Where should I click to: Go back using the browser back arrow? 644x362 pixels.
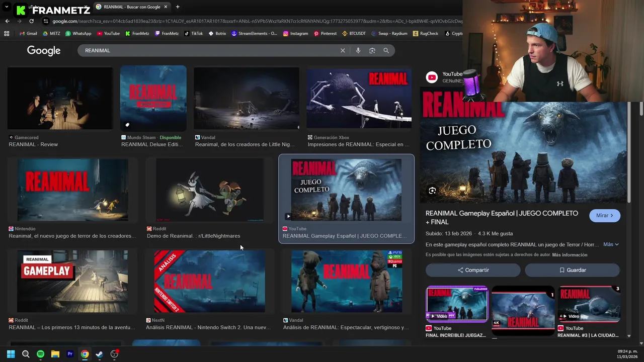(x=7, y=21)
